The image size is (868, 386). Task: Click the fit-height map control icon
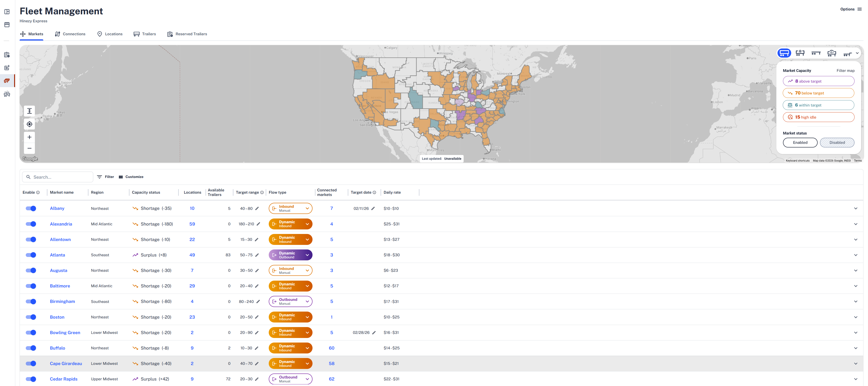[29, 111]
